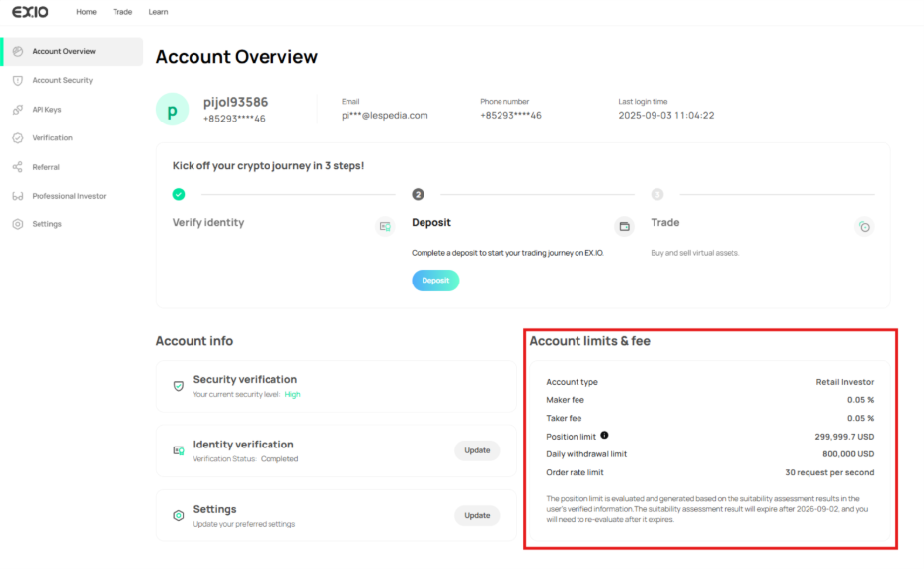Open the Home menu item
Image resolution: width=924 pixels, height=569 pixels.
coord(87,12)
